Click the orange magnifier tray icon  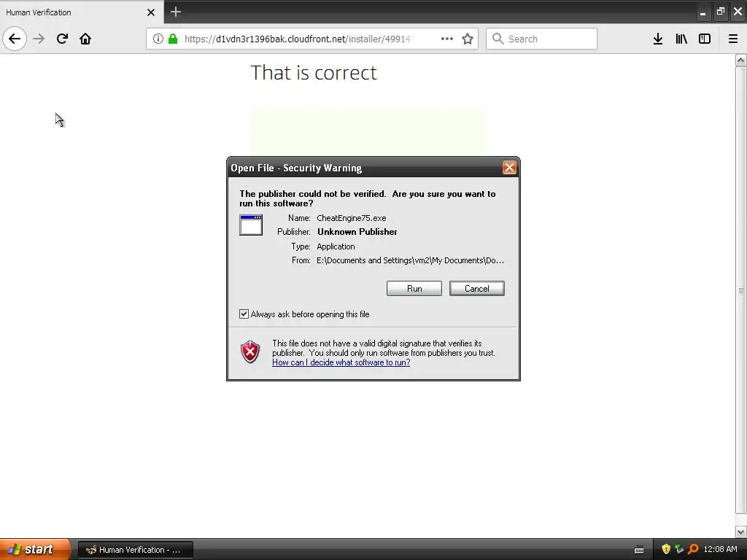pos(693,549)
